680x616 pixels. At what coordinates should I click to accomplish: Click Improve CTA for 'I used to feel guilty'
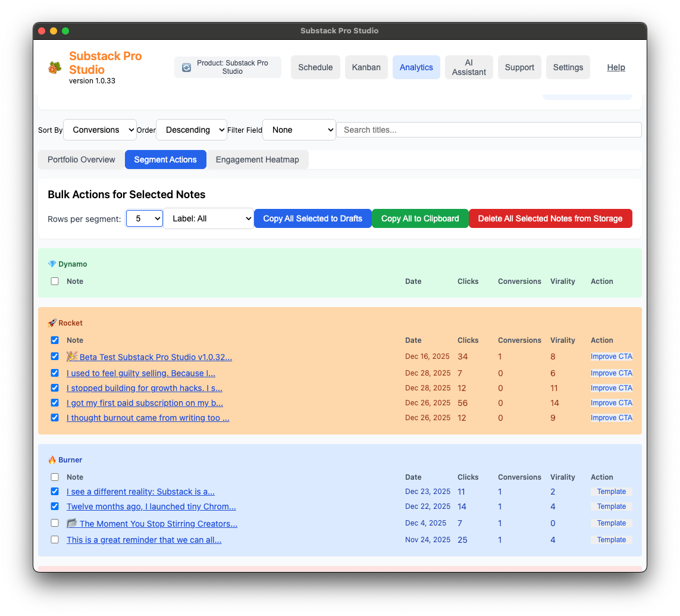(x=611, y=373)
